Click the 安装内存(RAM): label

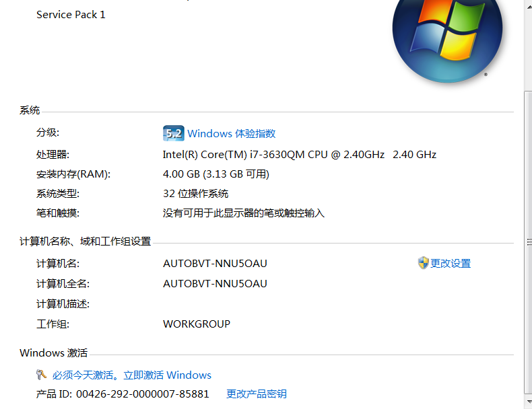pos(73,174)
